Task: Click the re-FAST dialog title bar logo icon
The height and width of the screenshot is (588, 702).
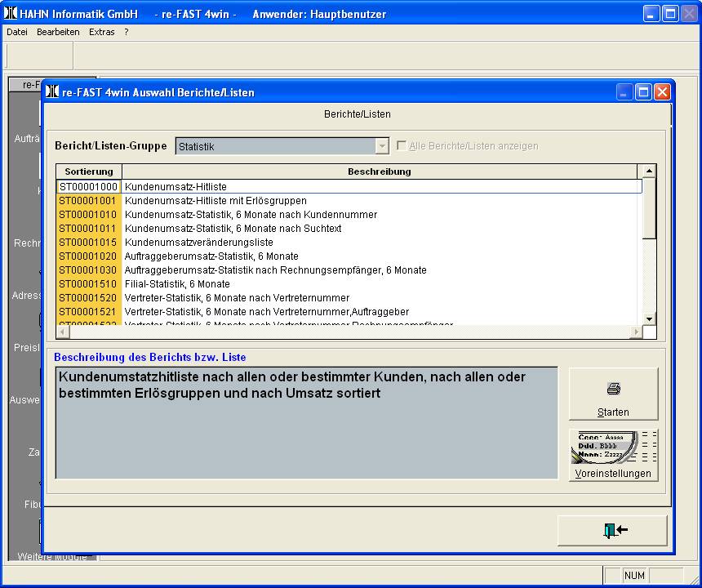Action: point(52,91)
